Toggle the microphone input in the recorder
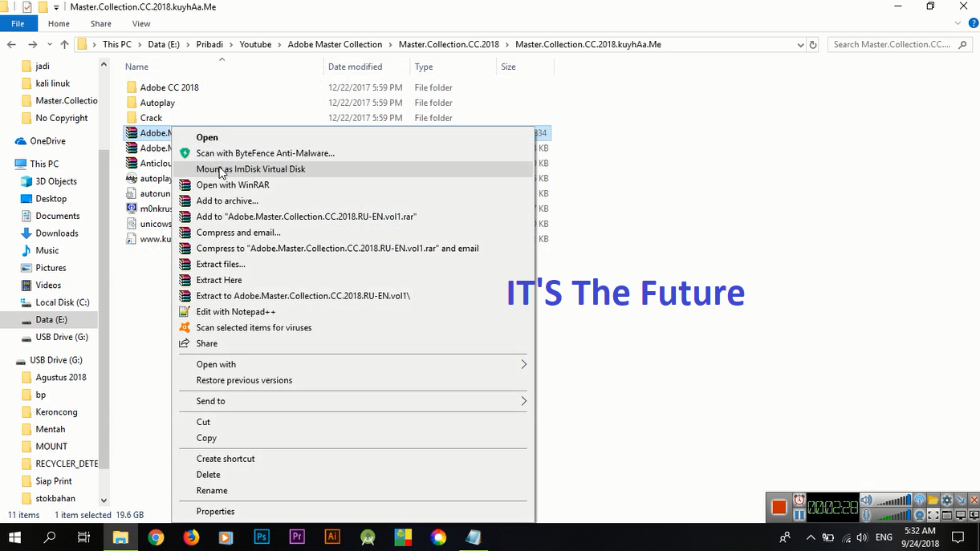The height and width of the screenshot is (551, 980). coord(866,516)
